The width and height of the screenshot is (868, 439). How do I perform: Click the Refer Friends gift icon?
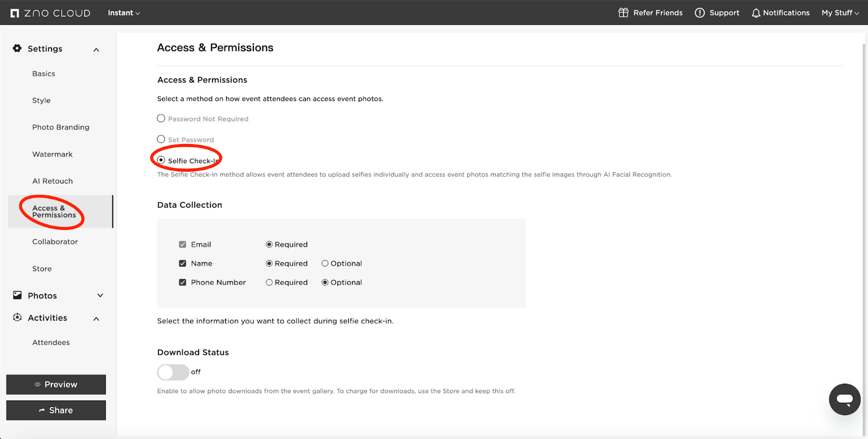coord(623,12)
